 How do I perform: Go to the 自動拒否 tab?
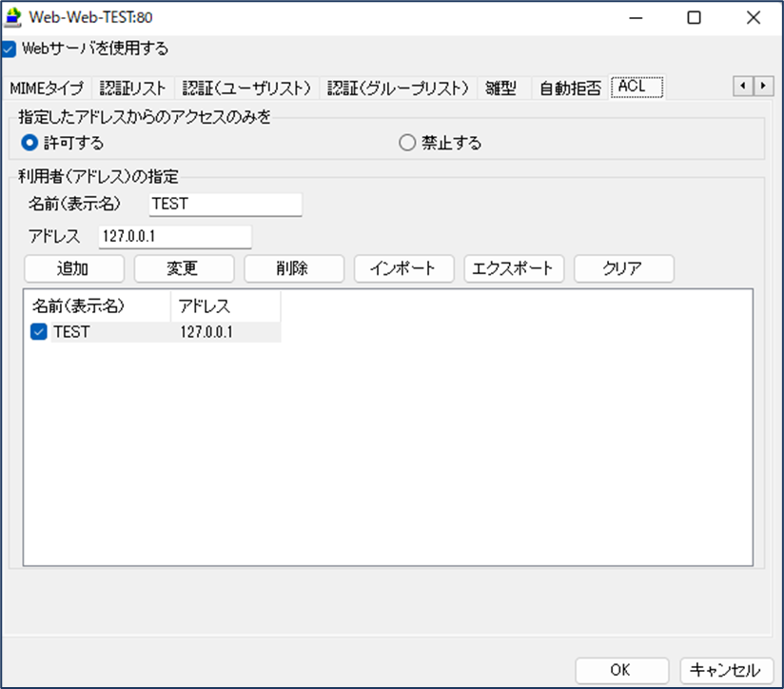570,89
